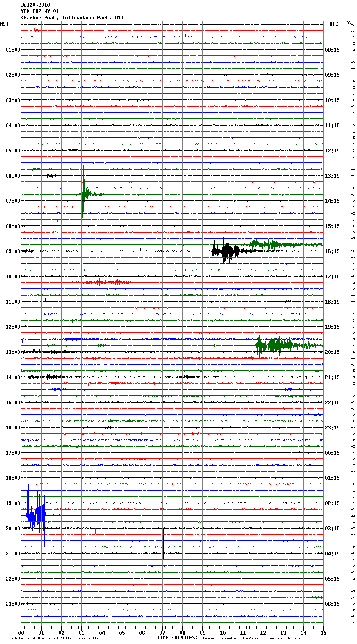Image resolution: width=357 pixels, height=644 pixels.
Task: Click the 20:00 MST row label
Action: click(13, 529)
